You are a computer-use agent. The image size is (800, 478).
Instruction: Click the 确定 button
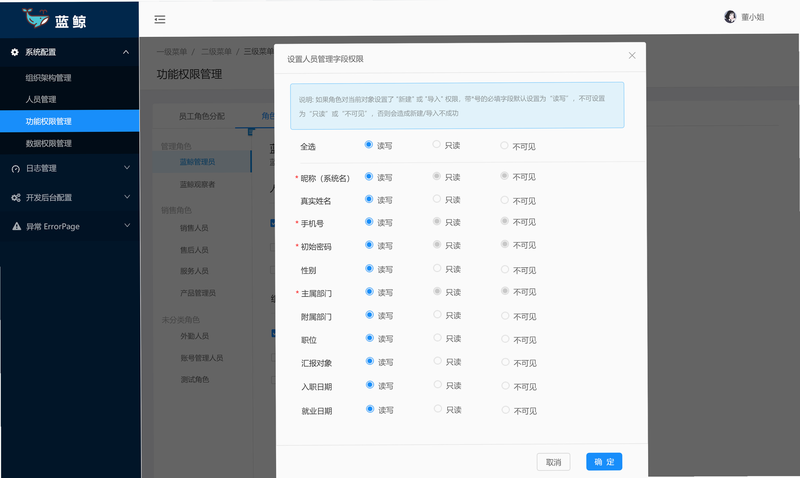[604, 462]
